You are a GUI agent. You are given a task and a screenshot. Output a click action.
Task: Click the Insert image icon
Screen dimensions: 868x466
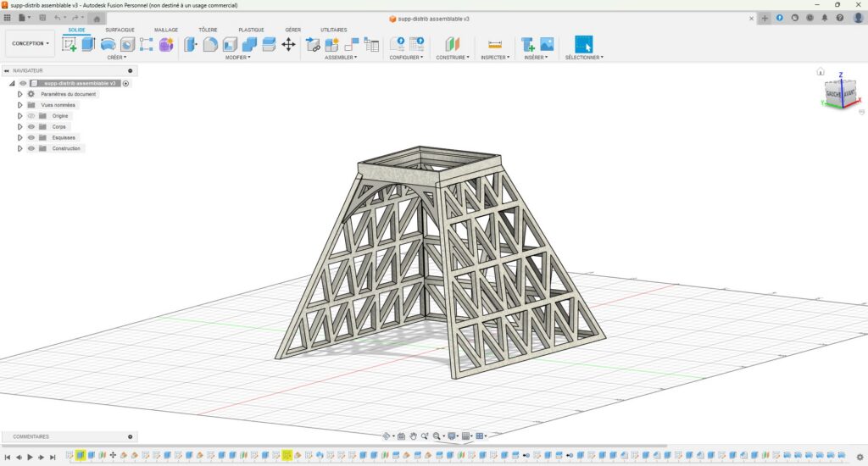coord(547,44)
